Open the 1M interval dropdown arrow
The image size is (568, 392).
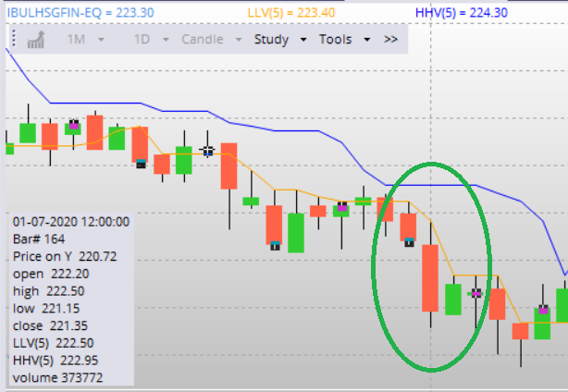tap(101, 40)
